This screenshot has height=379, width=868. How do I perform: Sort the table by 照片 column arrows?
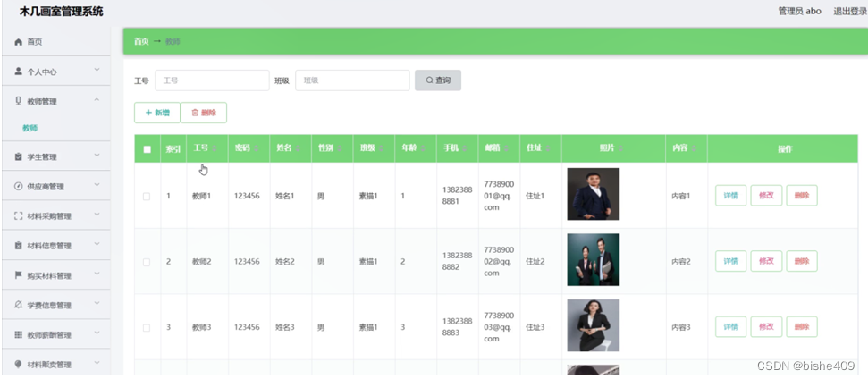[x=620, y=148]
